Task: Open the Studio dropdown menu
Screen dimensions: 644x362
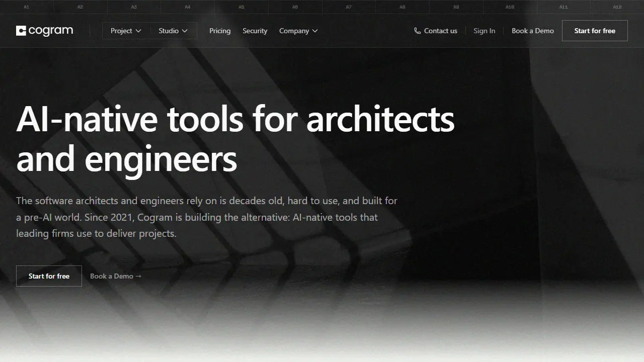Action: click(173, 31)
